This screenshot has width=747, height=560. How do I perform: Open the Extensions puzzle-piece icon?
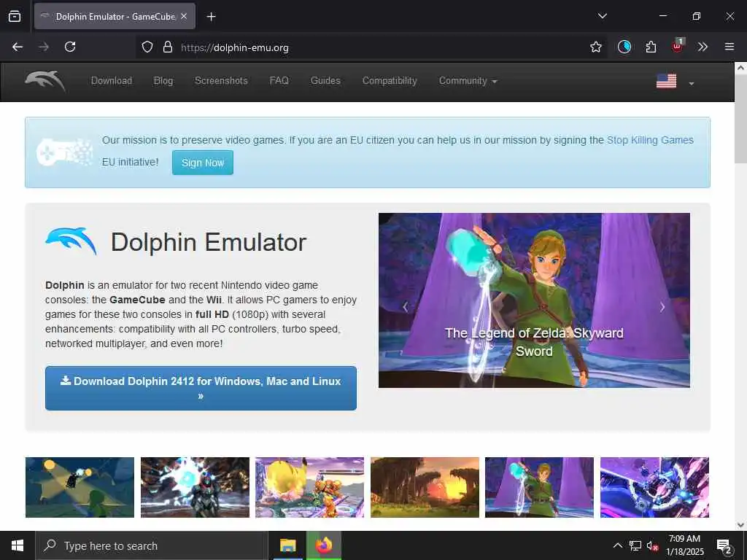(651, 47)
